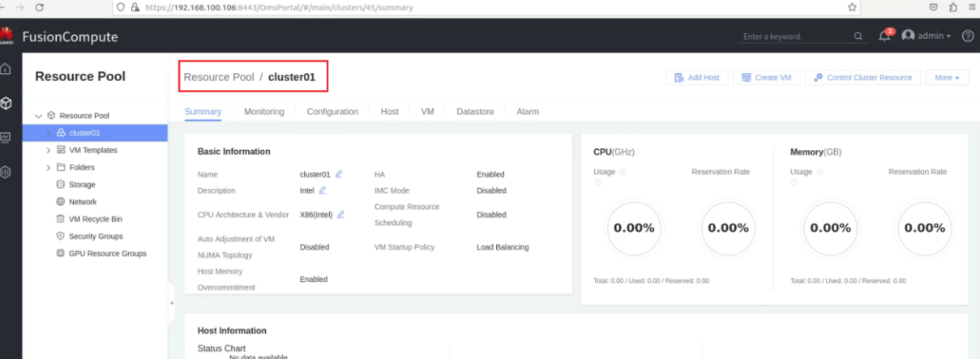Expand the cluster01 tree node

pyautogui.click(x=48, y=133)
